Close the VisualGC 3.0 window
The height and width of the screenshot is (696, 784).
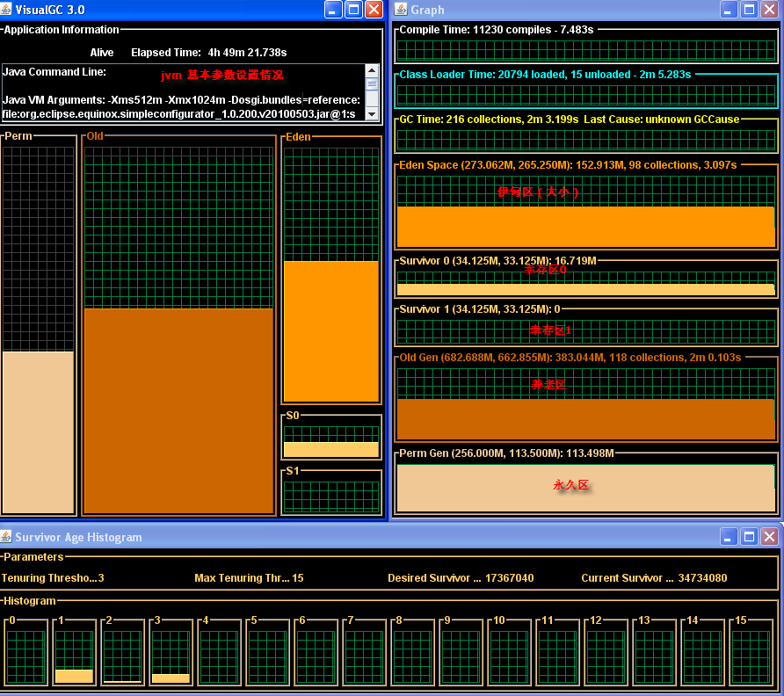[x=374, y=10]
